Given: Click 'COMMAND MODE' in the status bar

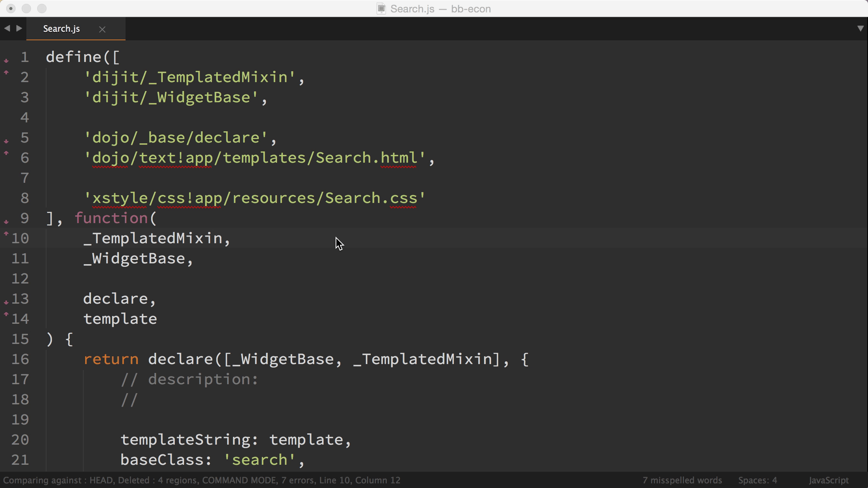Looking at the screenshot, I should click(239, 480).
